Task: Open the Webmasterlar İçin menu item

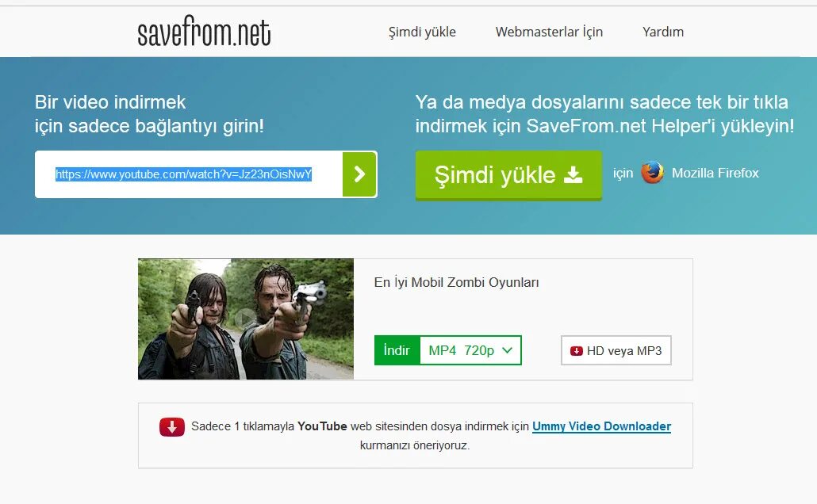Action: coord(549,32)
